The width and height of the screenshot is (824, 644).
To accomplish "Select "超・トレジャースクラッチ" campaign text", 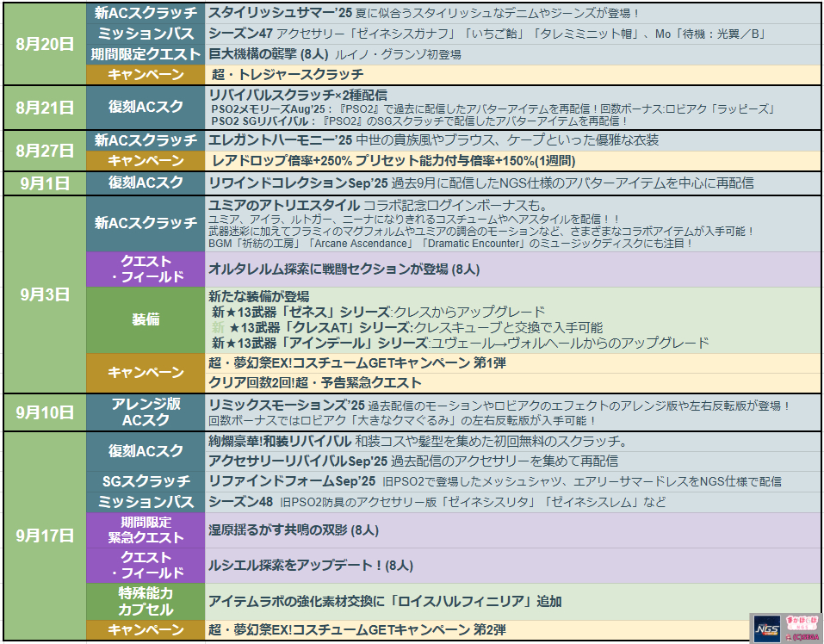I will [x=288, y=75].
